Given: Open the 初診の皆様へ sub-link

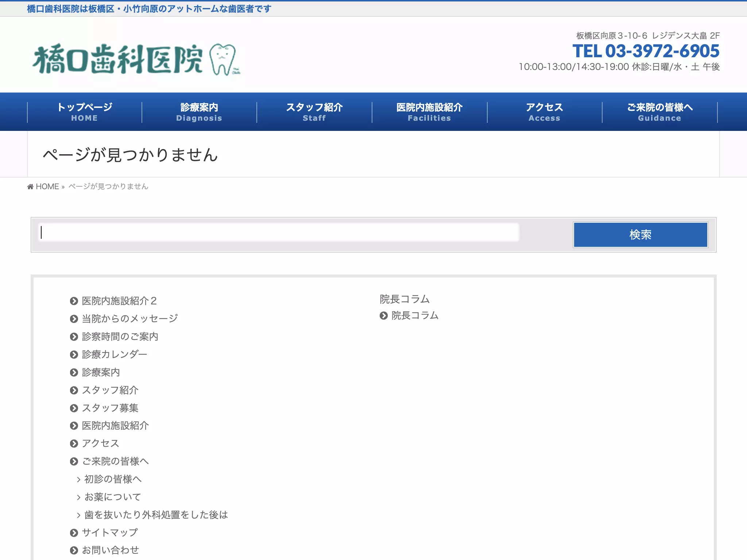Looking at the screenshot, I should click(x=113, y=479).
